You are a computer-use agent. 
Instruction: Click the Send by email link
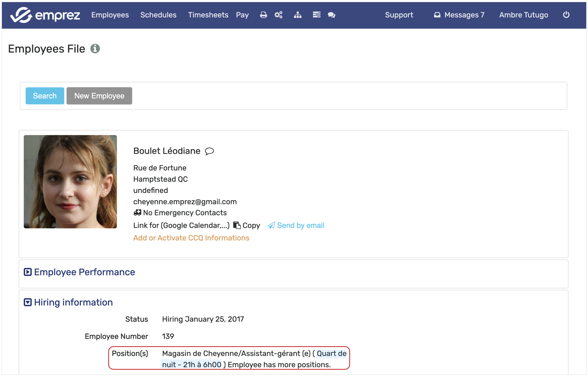(300, 225)
